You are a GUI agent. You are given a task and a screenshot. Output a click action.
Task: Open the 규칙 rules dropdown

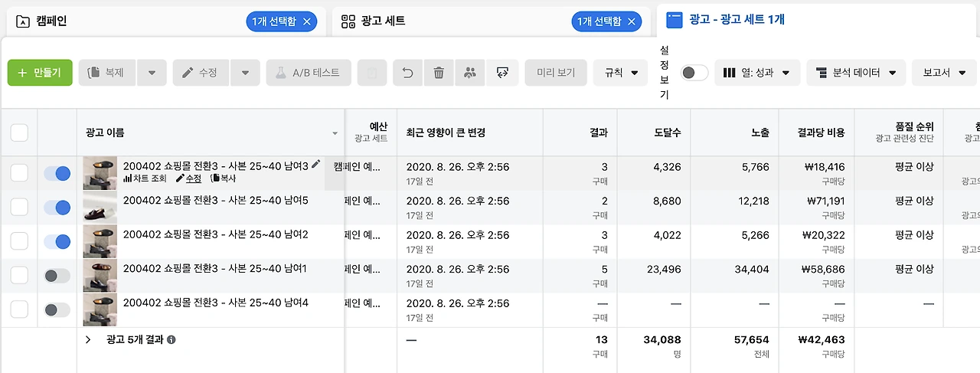621,73
